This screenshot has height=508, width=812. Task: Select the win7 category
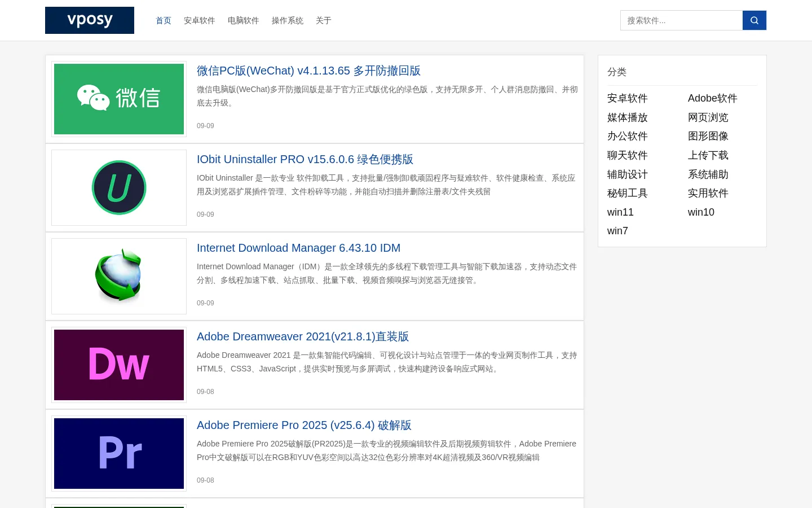click(617, 231)
